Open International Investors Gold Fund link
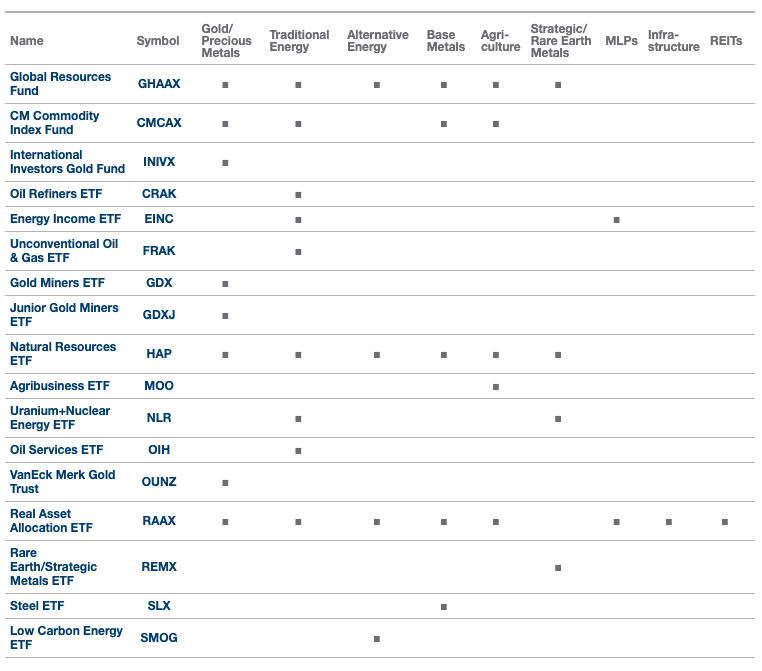Viewport: 762px width, 671px height. tap(68, 162)
